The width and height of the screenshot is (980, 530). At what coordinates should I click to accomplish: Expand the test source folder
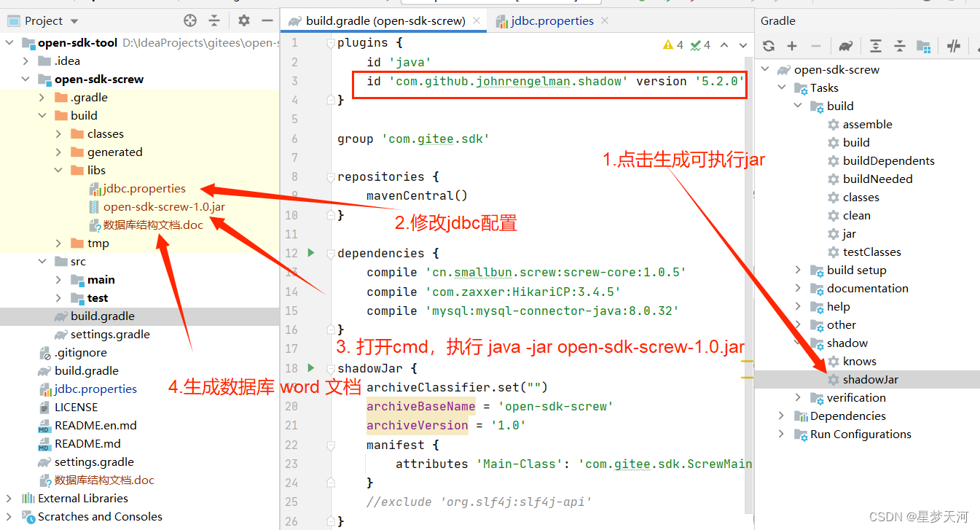(58, 298)
